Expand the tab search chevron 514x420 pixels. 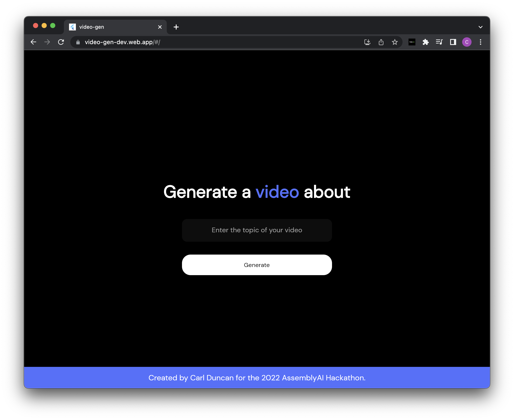click(480, 27)
